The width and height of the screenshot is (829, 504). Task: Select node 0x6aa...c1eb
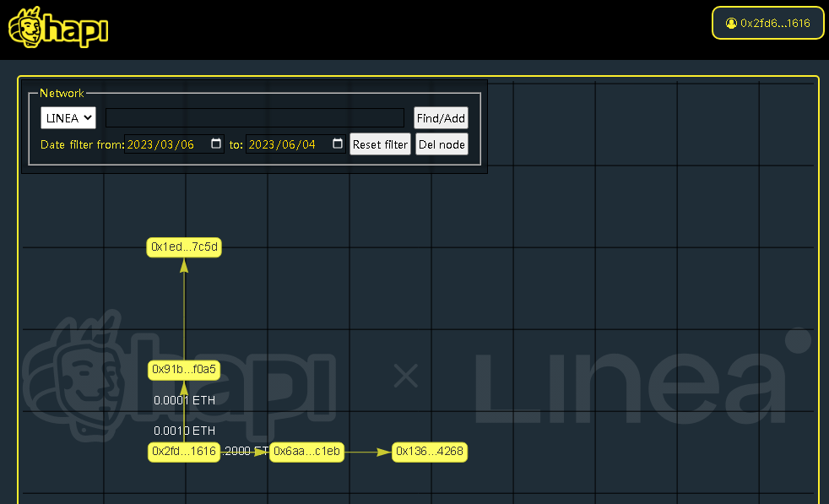coord(306,452)
